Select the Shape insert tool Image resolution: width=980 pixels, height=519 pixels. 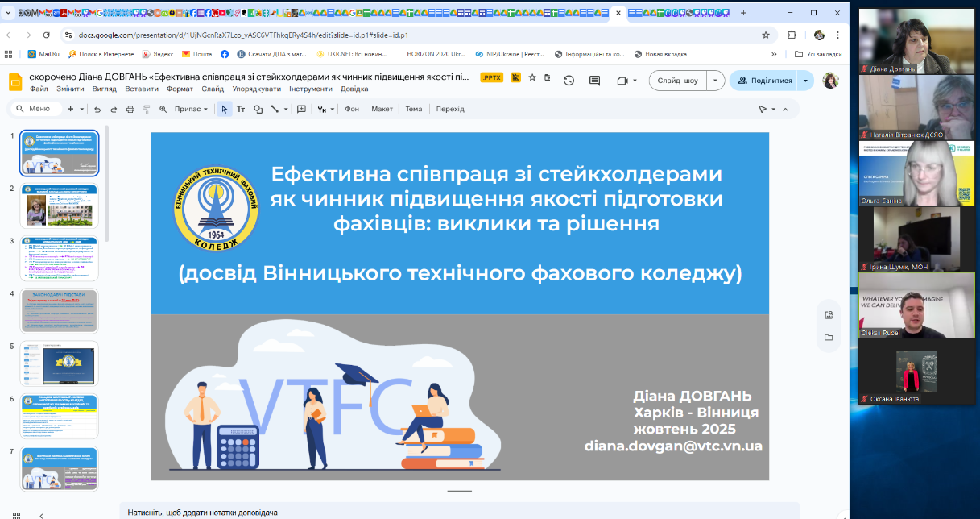(258, 109)
